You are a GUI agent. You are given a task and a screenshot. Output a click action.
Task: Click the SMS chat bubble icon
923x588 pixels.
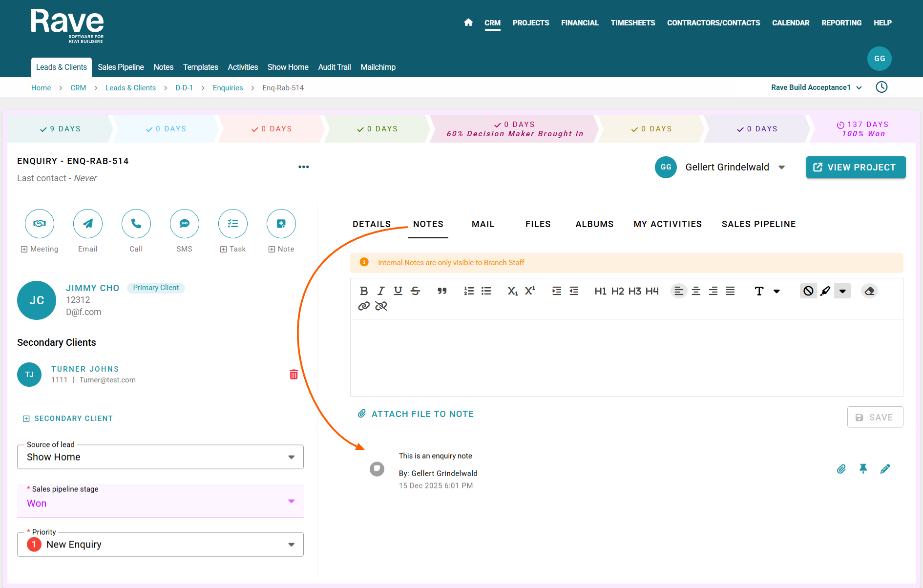[185, 224]
